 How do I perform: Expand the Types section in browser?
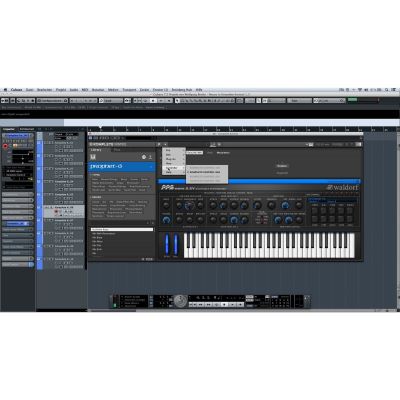coord(96,175)
